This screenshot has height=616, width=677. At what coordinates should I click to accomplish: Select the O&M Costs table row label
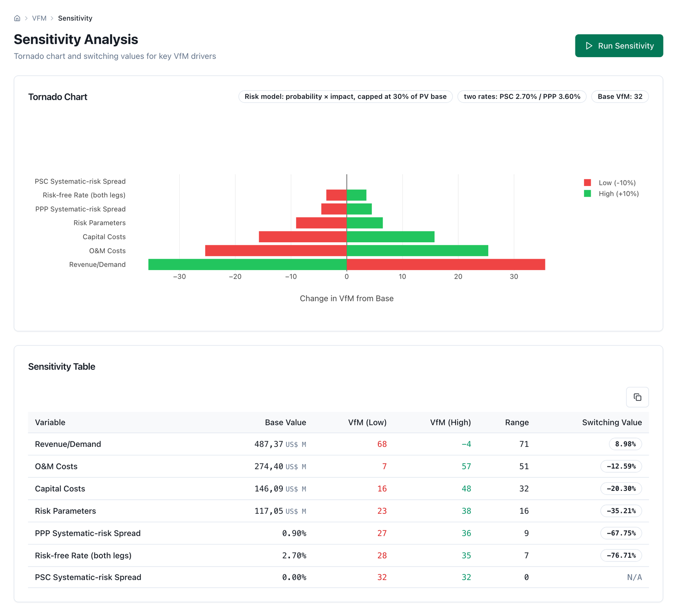[56, 466]
